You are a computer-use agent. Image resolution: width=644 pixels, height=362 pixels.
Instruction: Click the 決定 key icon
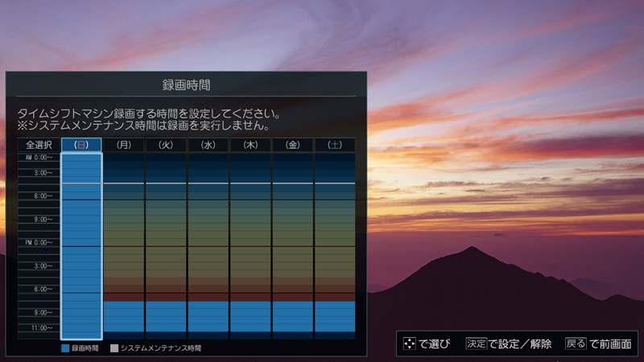coord(476,343)
